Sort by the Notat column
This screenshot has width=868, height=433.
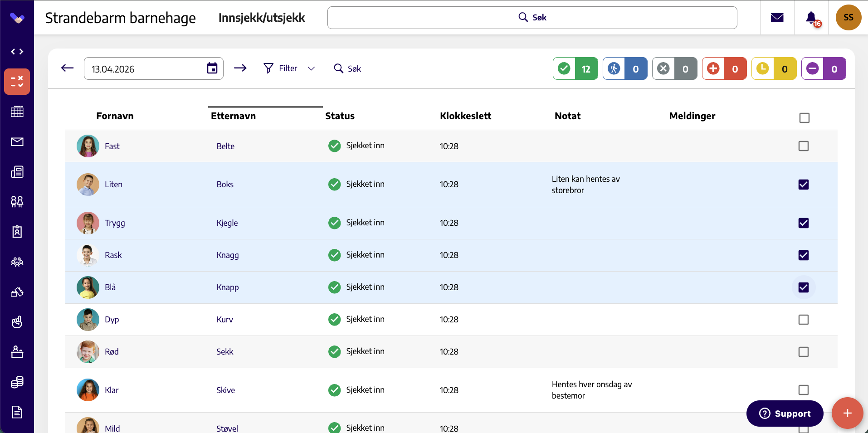coord(567,116)
